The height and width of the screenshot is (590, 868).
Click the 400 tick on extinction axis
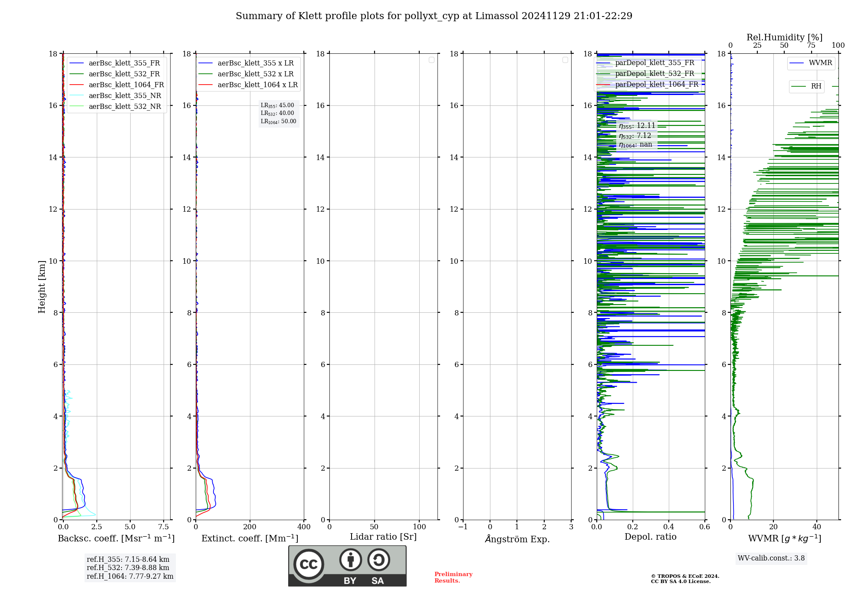pyautogui.click(x=304, y=527)
